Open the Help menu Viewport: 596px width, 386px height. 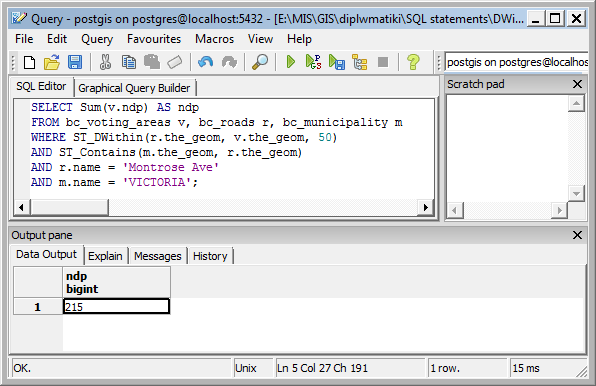299,39
